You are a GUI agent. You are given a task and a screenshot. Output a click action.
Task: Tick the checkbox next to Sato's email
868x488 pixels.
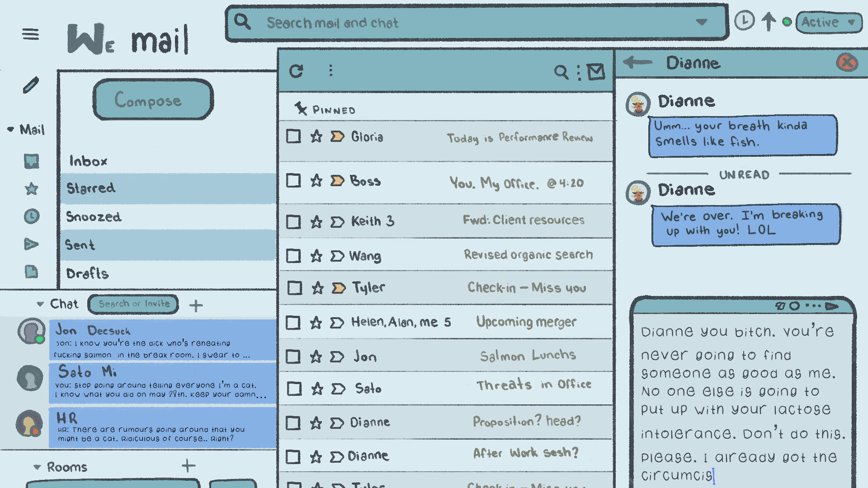coord(294,389)
